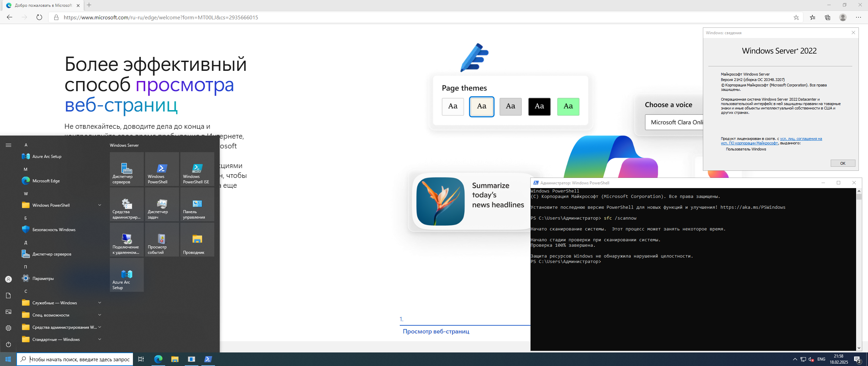Open the Панель управления tile
This screenshot has width=868, height=366.
coord(197,204)
